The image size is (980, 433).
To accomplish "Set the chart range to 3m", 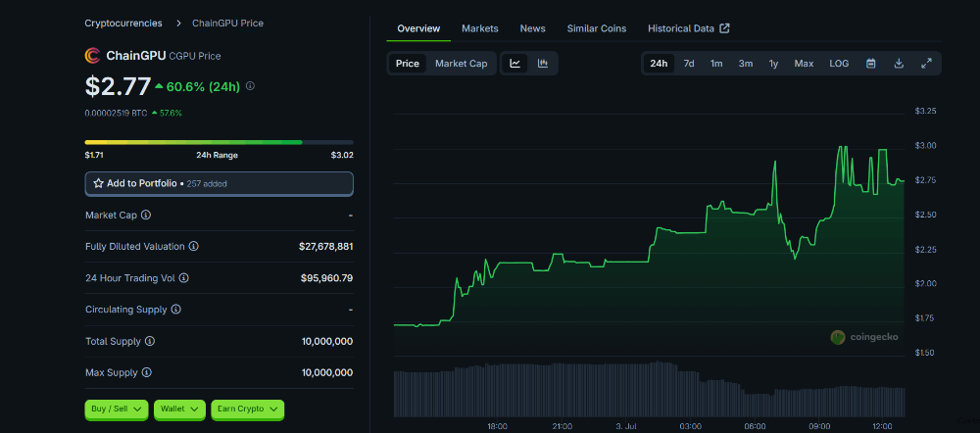I will (746, 63).
